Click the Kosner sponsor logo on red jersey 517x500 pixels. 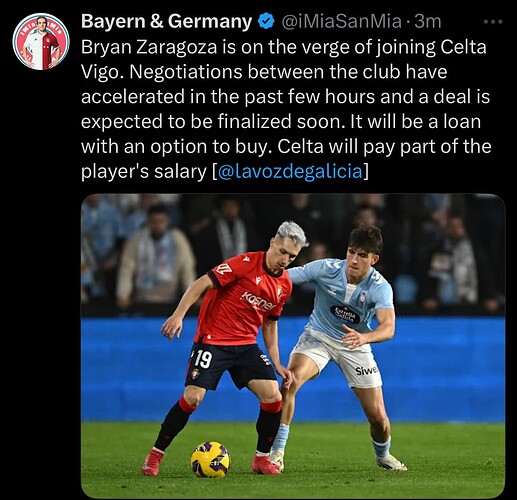(258, 300)
